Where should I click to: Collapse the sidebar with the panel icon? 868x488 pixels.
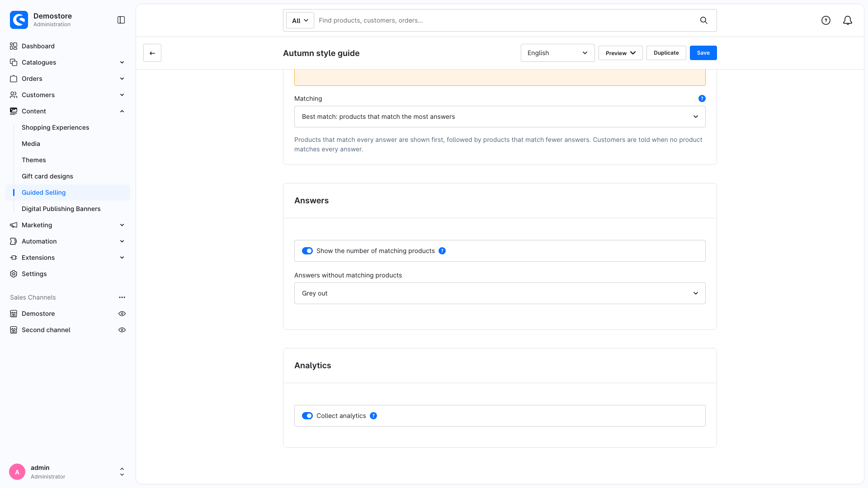pos(121,20)
